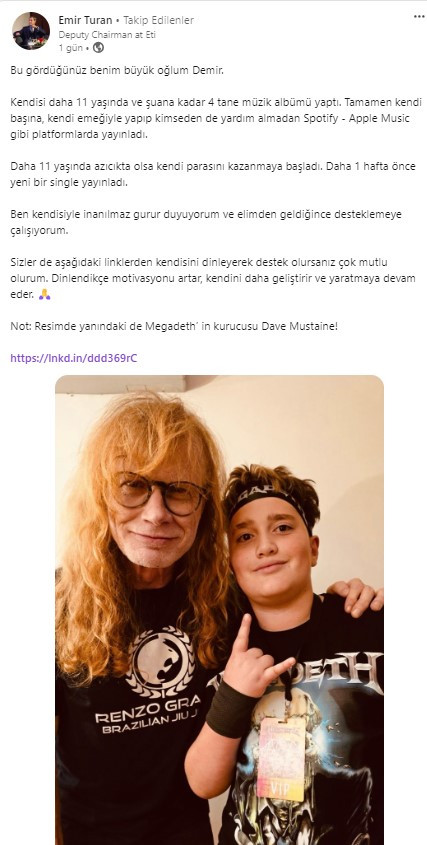Click the Not: Resimde yanındaki note line
The width and height of the screenshot is (427, 845).
174,326
